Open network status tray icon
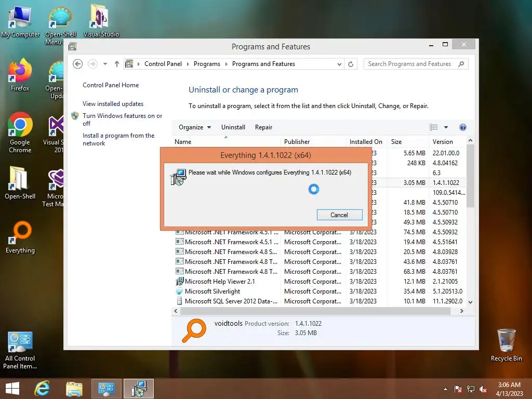 471,389
